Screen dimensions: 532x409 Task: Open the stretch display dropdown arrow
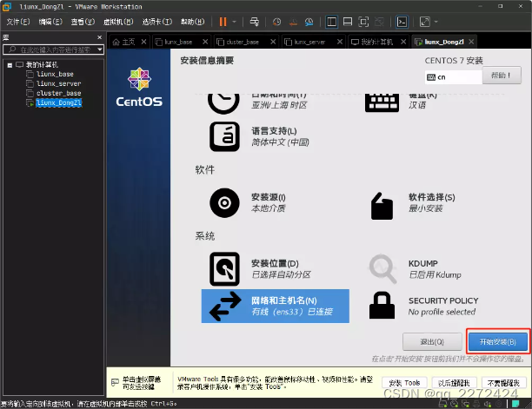(436, 22)
